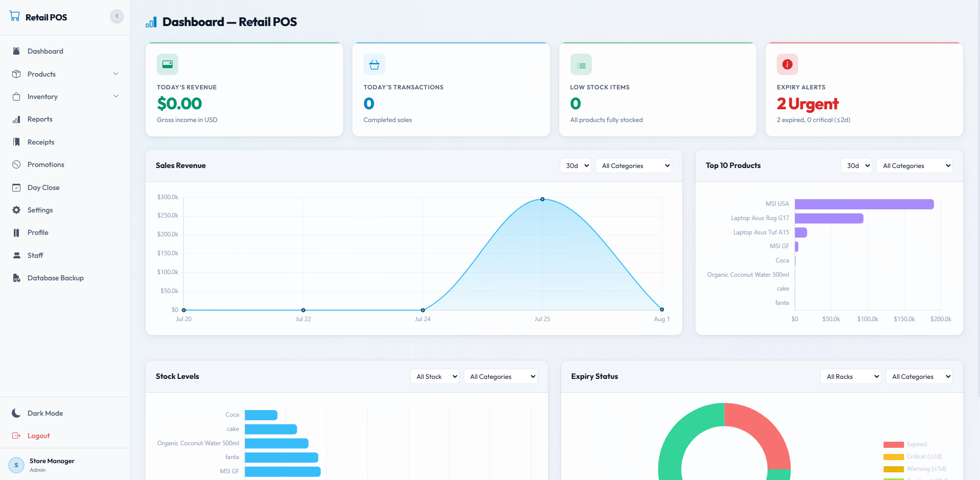The height and width of the screenshot is (480, 980).
Task: Open the Staff menu item
Action: tap(65, 255)
